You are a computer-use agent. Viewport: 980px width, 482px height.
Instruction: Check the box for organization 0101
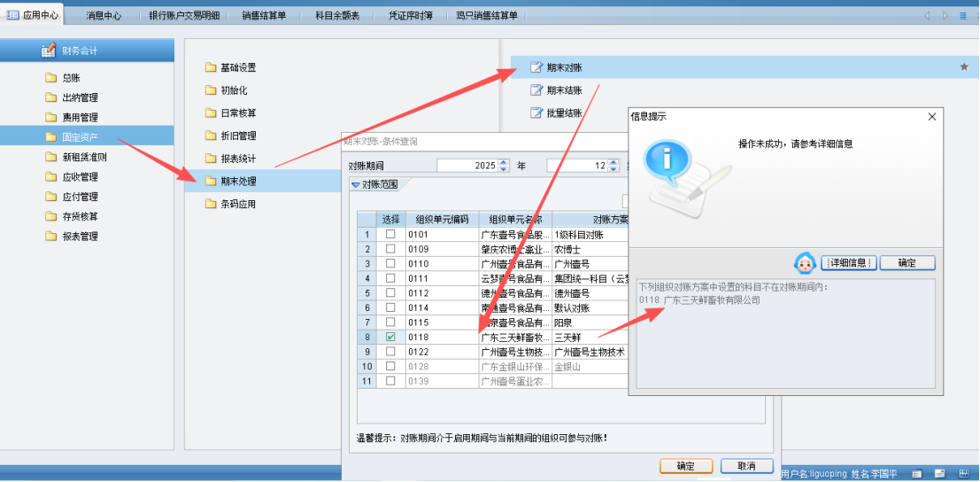[x=390, y=235]
